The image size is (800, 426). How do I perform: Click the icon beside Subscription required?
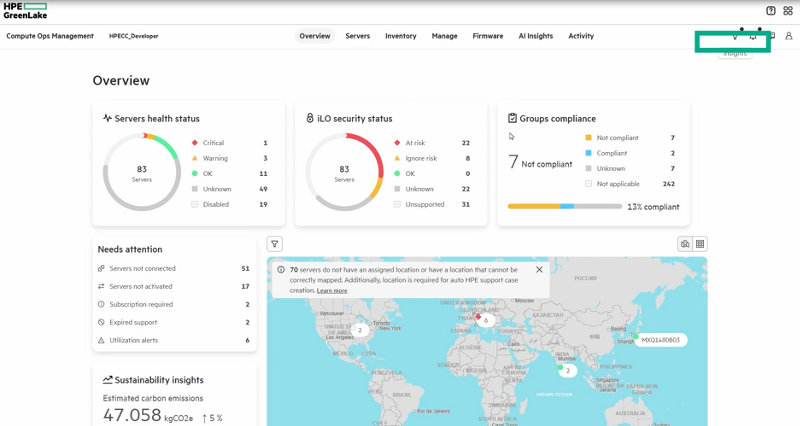coord(101,304)
